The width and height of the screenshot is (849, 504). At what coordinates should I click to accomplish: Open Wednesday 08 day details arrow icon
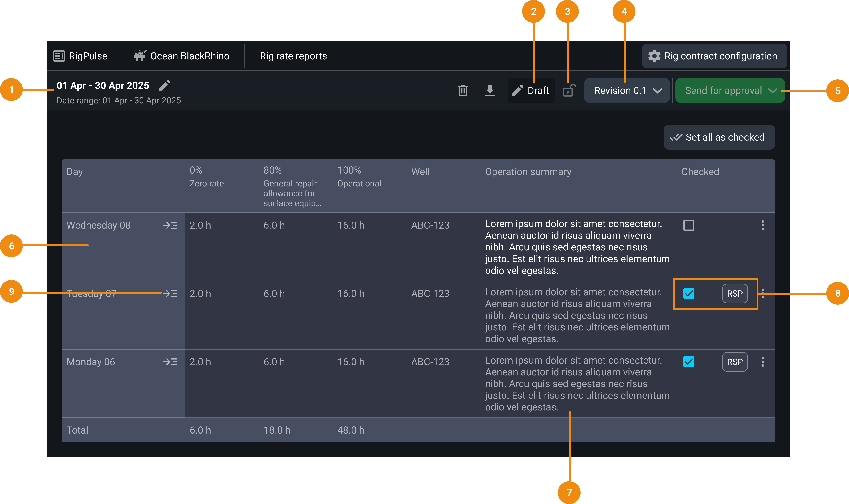pyautogui.click(x=170, y=225)
